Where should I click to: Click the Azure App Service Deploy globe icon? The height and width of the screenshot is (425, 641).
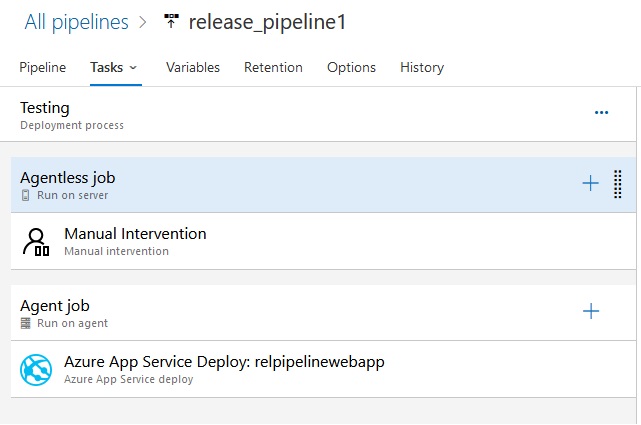click(x=36, y=370)
